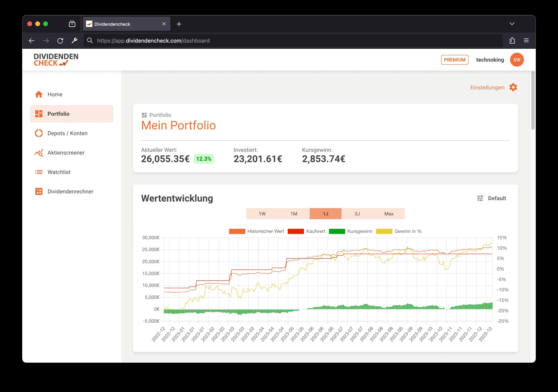
Task: Toggle Historischer Wert legend series
Action: click(x=256, y=231)
